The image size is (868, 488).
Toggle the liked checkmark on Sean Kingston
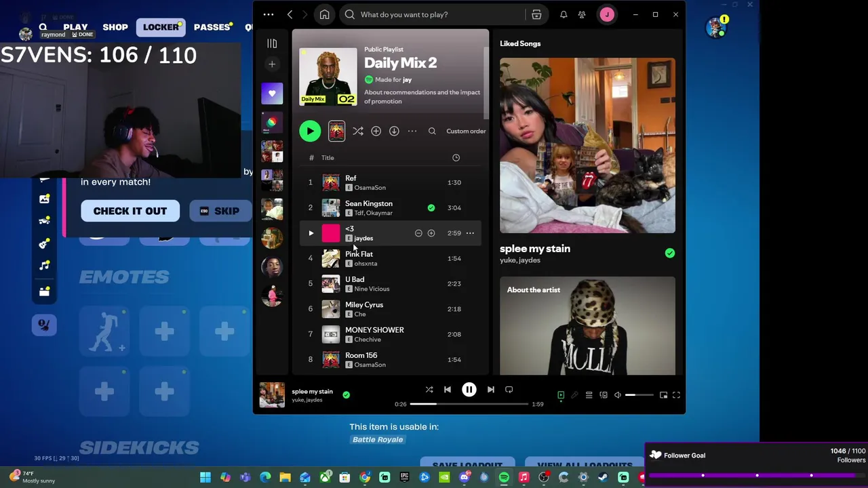(431, 207)
